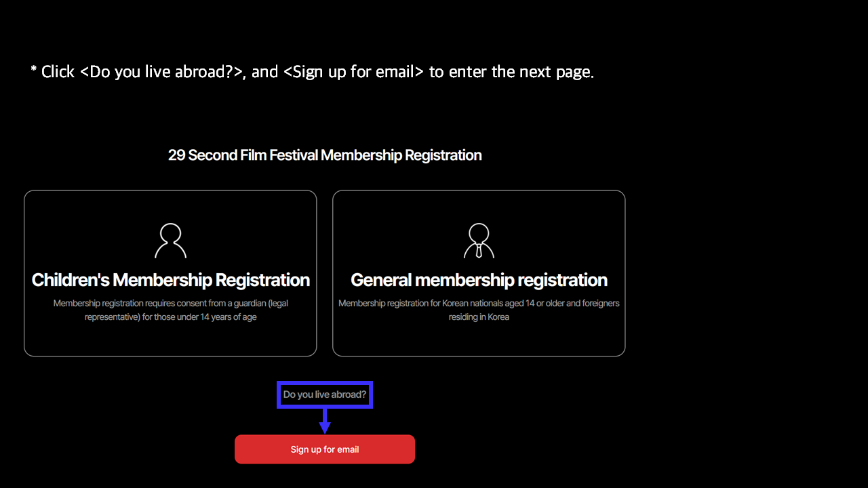The width and height of the screenshot is (868, 488).
Task: Click 'to enter the next page.' instruction text
Action: [x=512, y=72]
